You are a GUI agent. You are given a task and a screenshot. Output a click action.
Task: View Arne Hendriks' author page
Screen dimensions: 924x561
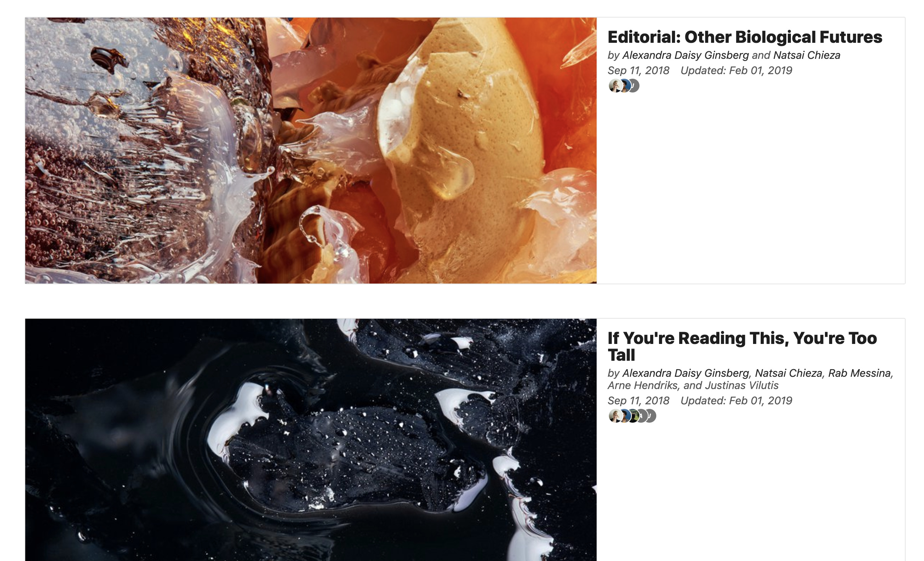(643, 386)
